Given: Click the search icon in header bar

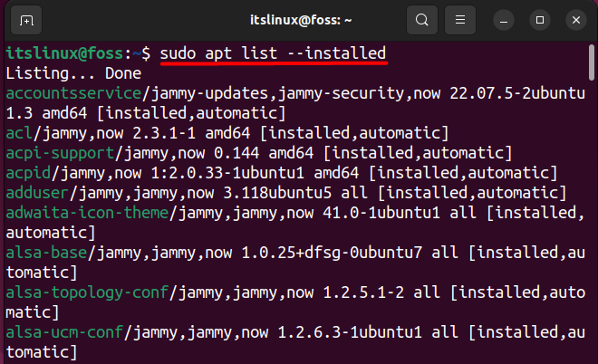Looking at the screenshot, I should pos(421,19).
